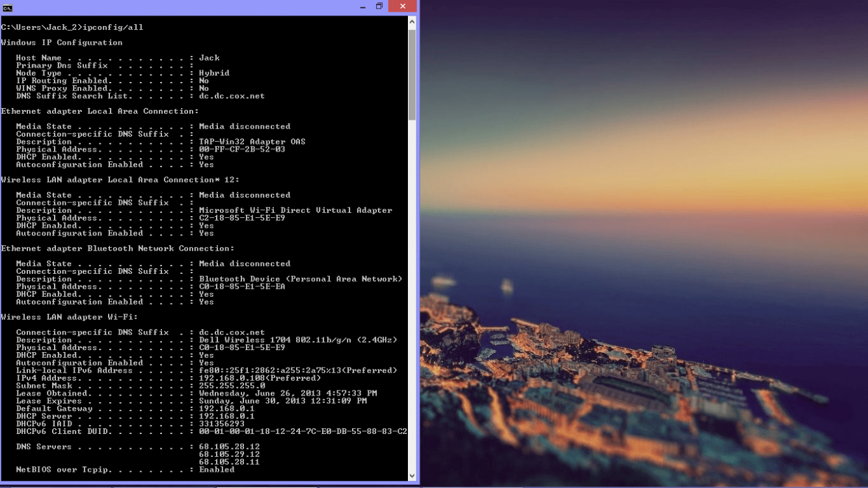Screen dimensions: 868x488
Task: Click the Command Prompt title bar
Action: [195, 6]
